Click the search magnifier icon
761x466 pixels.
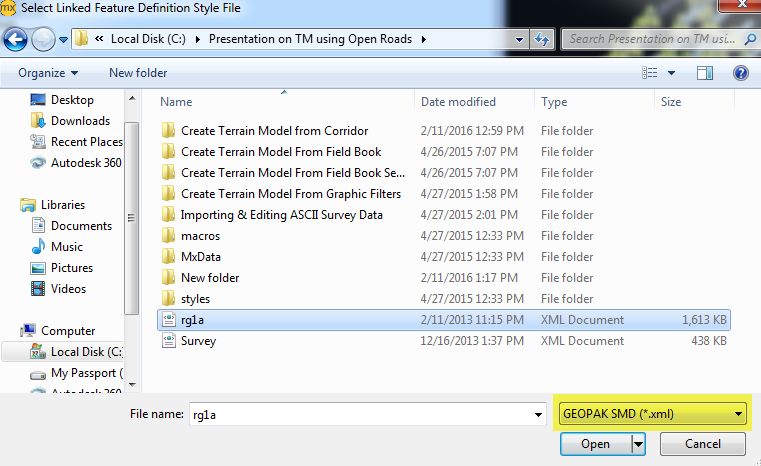(x=750, y=39)
